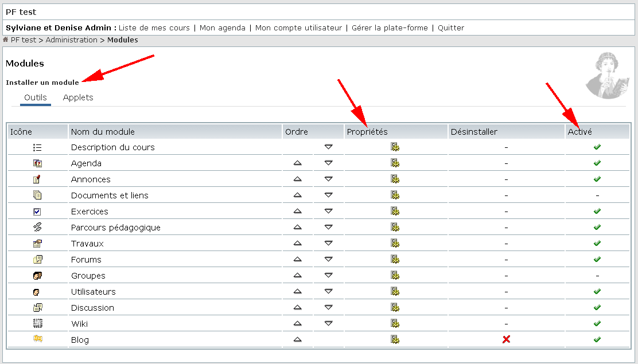Move Blog module up in order

tap(297, 339)
